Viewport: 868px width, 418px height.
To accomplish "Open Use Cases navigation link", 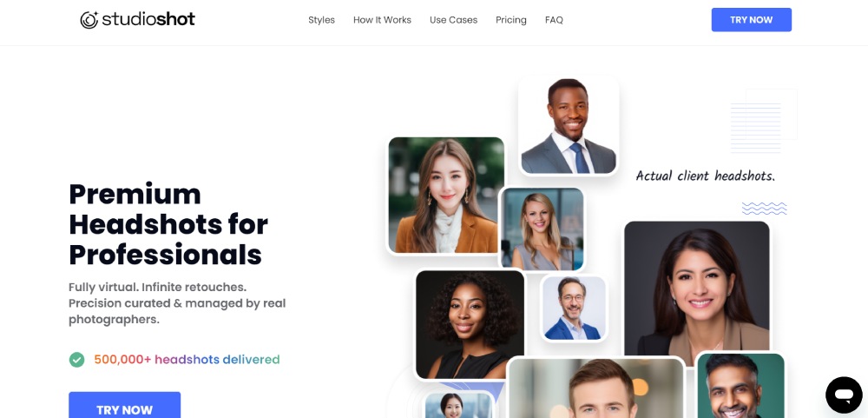I will [x=453, y=20].
